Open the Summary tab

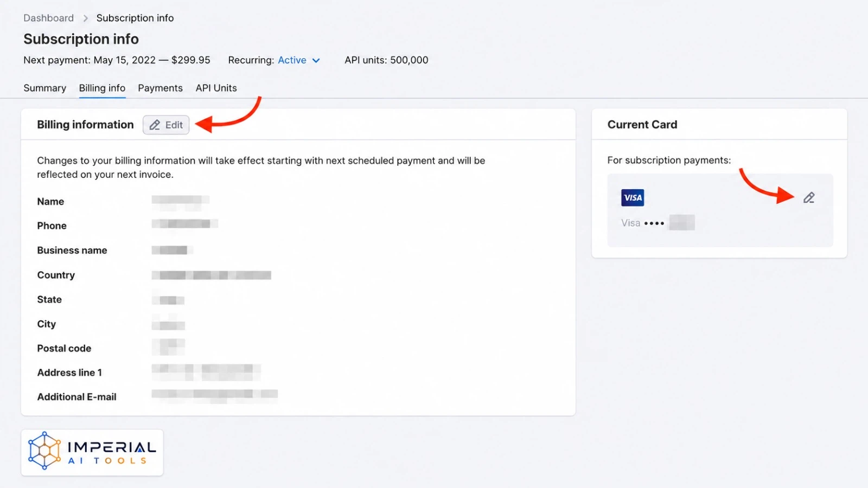point(44,88)
